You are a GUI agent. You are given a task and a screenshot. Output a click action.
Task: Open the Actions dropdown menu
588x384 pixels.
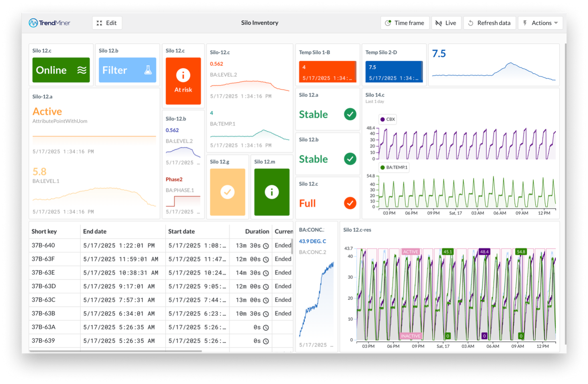tap(540, 23)
